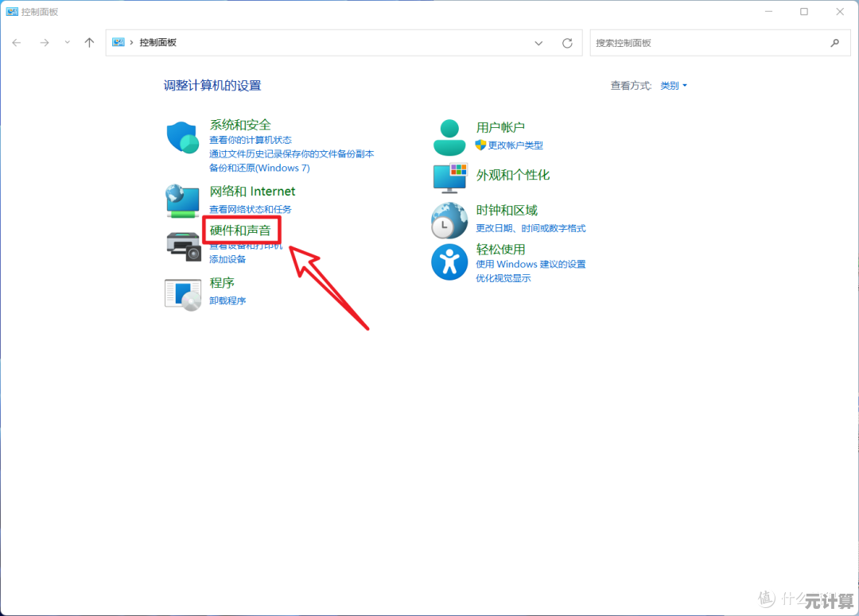Click the Ease of Access icon
This screenshot has width=859, height=616.
point(449,262)
